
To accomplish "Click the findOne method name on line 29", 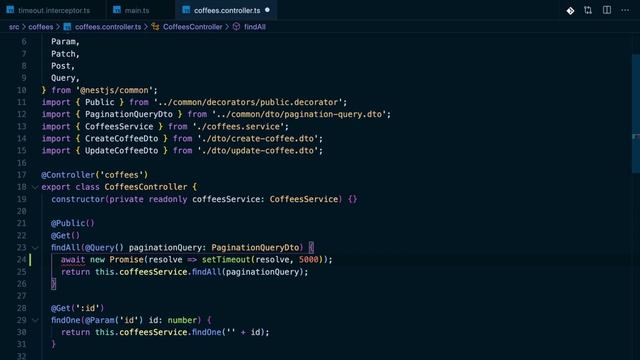I will point(65,320).
